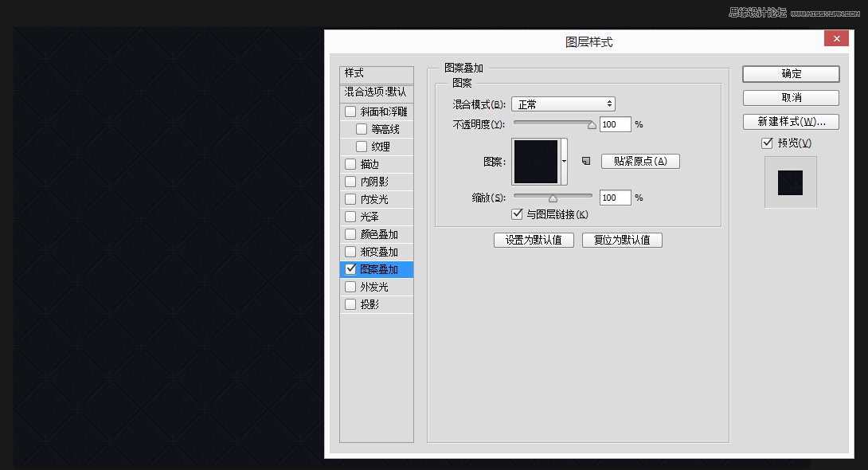
Task: Click the style preview thumbnail on the right
Action: click(x=791, y=182)
